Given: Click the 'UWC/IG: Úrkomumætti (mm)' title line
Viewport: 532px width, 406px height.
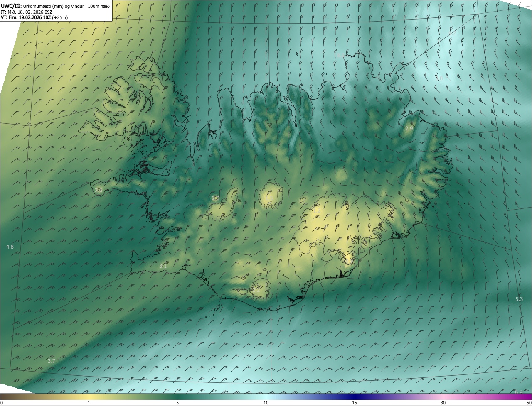Looking at the screenshot, I should click(56, 6).
